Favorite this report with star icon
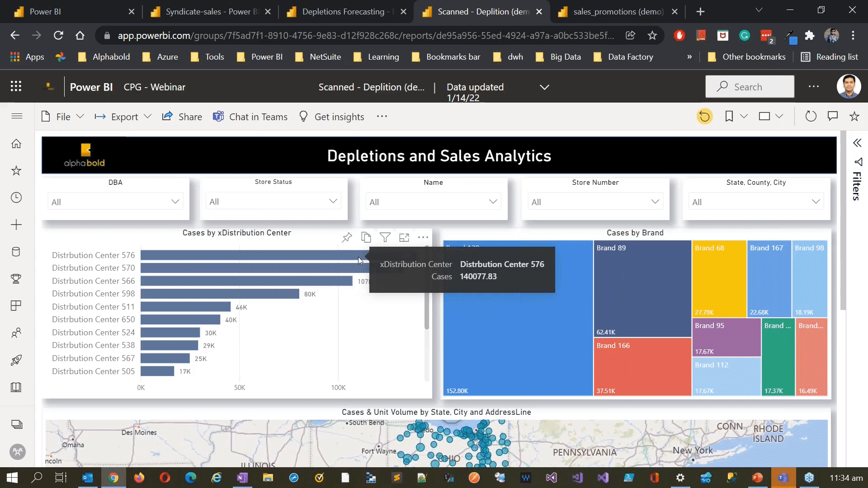The height and width of the screenshot is (488, 868). (854, 117)
